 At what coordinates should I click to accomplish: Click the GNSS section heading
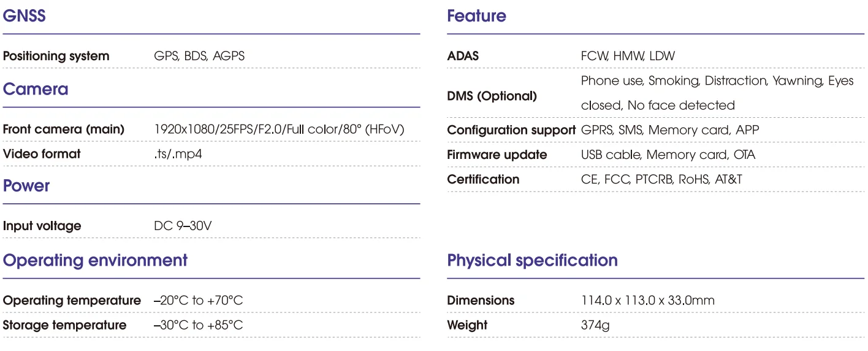pyautogui.click(x=25, y=16)
